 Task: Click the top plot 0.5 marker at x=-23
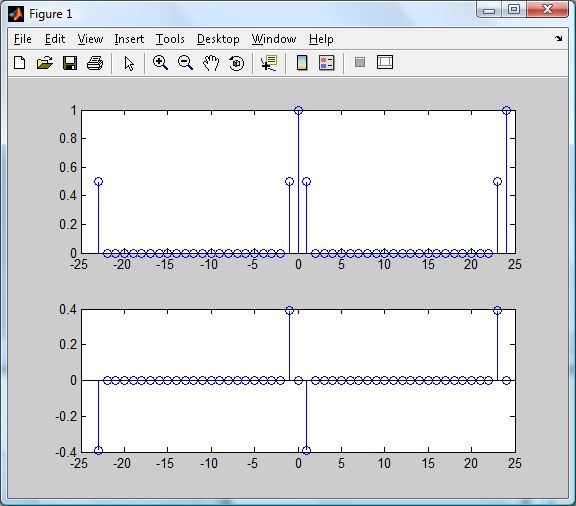click(98, 182)
